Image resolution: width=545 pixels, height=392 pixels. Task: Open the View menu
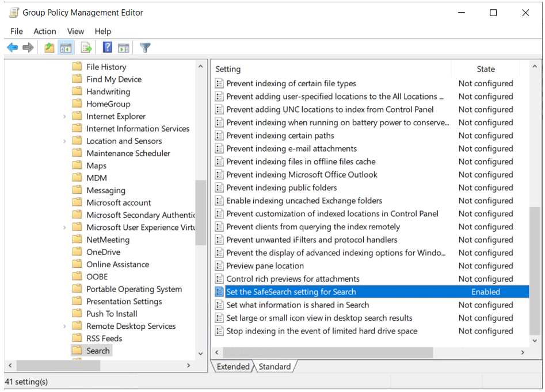click(75, 31)
